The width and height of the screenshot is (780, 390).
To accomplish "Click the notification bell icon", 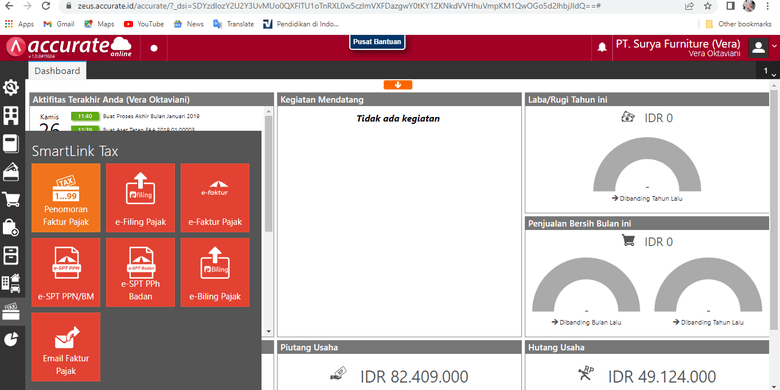I will pyautogui.click(x=602, y=47).
